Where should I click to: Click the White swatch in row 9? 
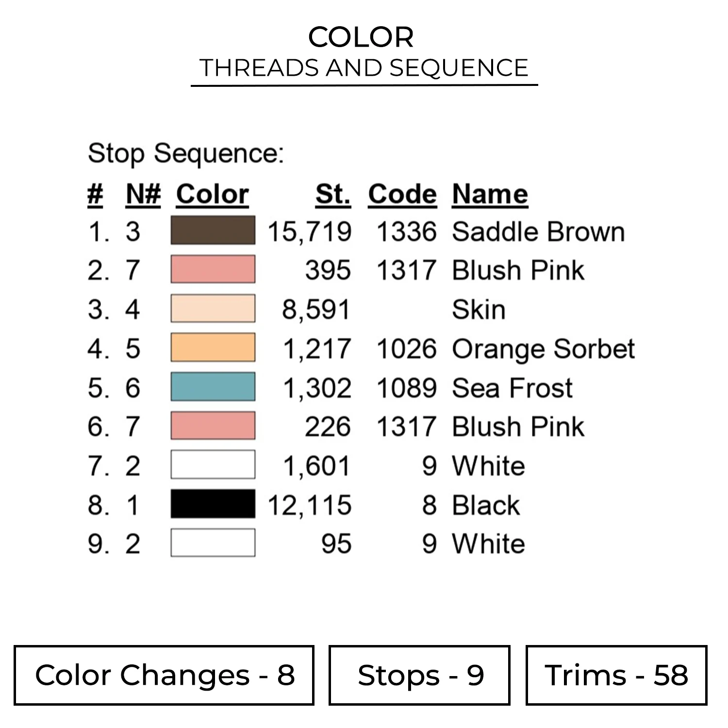pos(213,543)
